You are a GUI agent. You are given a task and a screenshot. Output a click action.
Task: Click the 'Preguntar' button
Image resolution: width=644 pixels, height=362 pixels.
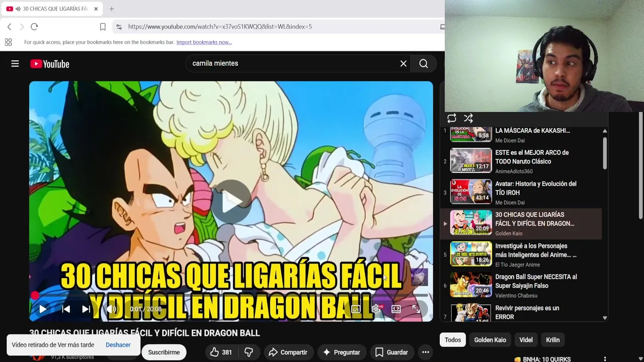point(342,352)
